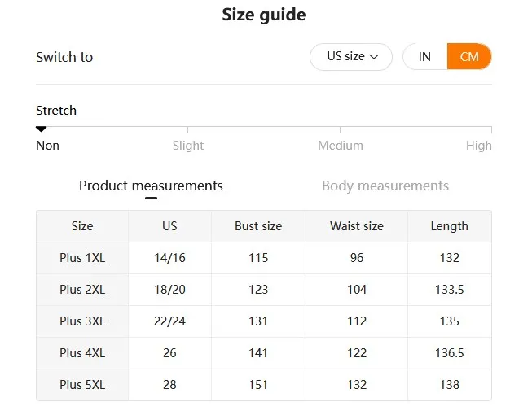Open the Product measurements tab

point(151,186)
